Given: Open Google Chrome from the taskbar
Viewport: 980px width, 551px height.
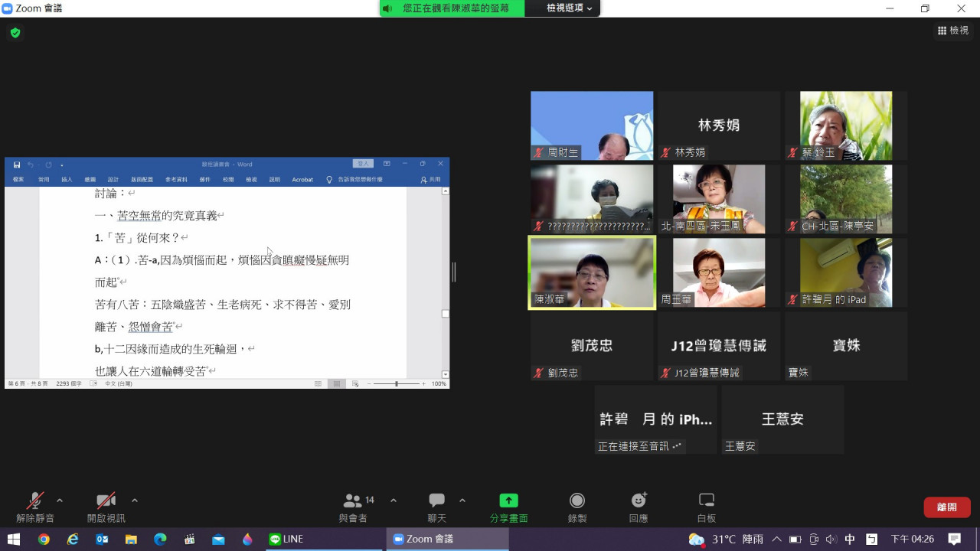Looking at the screenshot, I should 44,539.
